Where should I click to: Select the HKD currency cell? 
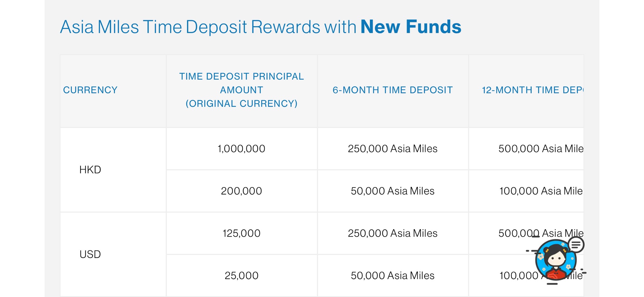90,170
